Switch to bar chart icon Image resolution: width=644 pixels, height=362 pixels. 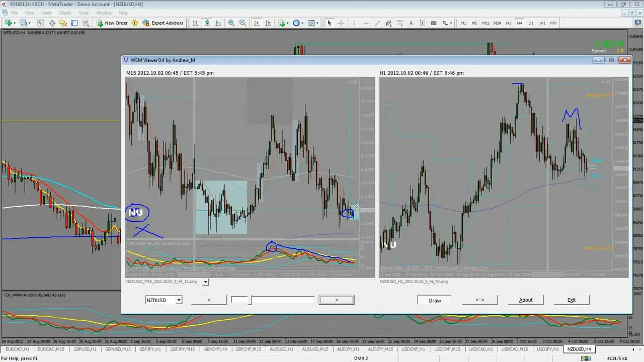click(x=195, y=23)
